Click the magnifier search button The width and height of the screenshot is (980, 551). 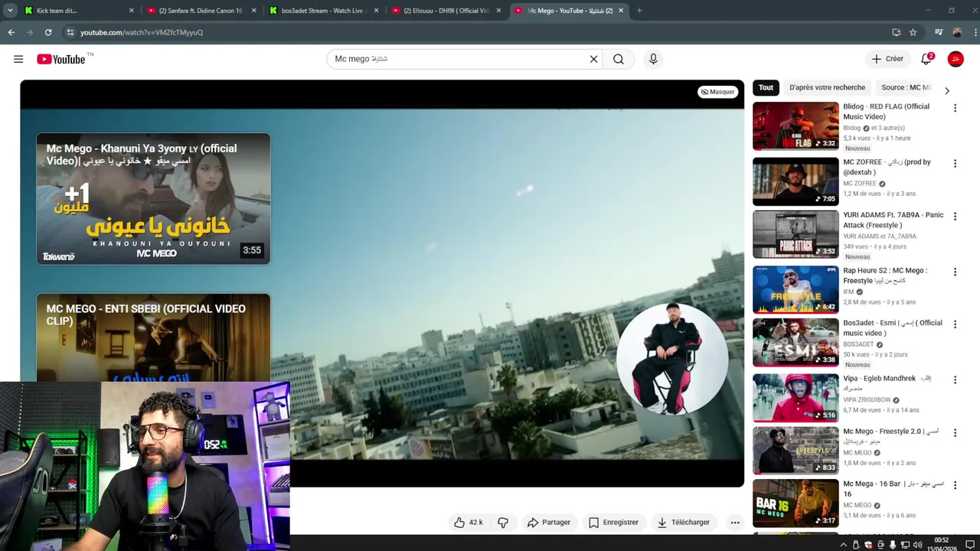(619, 59)
